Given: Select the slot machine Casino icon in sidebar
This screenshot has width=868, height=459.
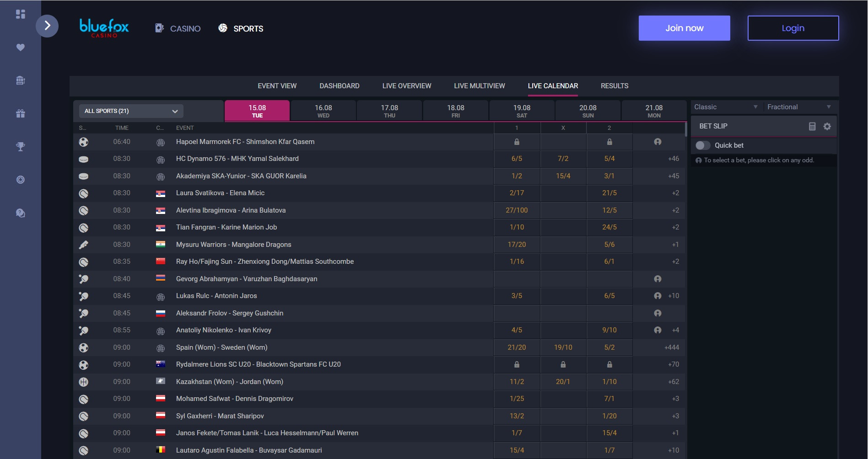Looking at the screenshot, I should 20,80.
